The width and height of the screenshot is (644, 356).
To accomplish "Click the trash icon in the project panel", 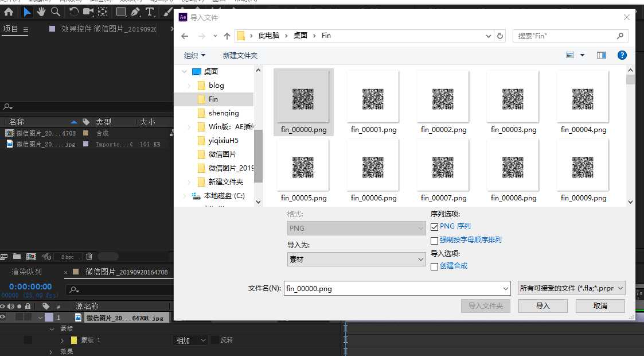I will pyautogui.click(x=89, y=257).
